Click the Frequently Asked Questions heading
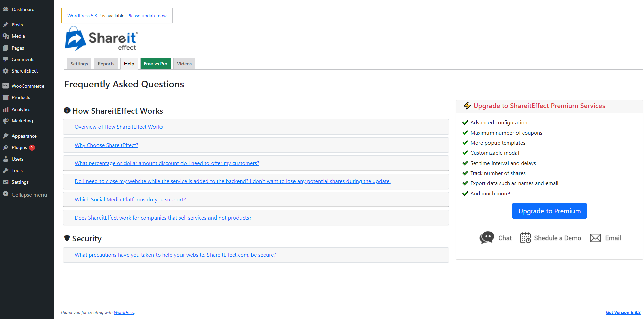Screen dimensions: 644x319 (x=124, y=84)
